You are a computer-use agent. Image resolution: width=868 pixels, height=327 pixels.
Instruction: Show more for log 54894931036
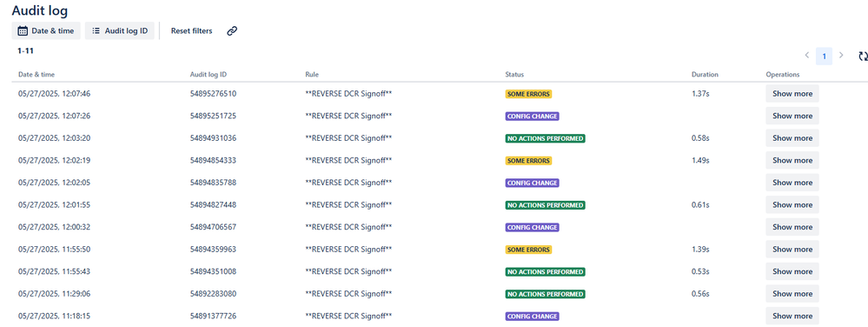(792, 138)
